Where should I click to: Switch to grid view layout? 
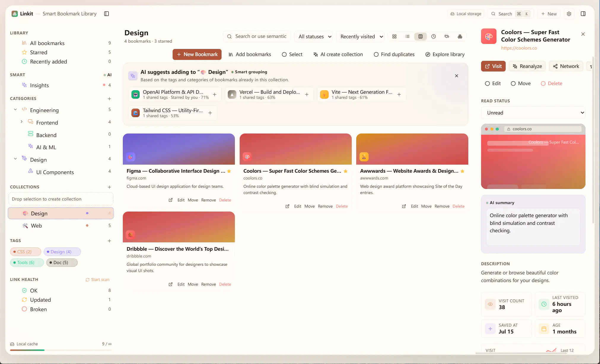pyautogui.click(x=394, y=36)
